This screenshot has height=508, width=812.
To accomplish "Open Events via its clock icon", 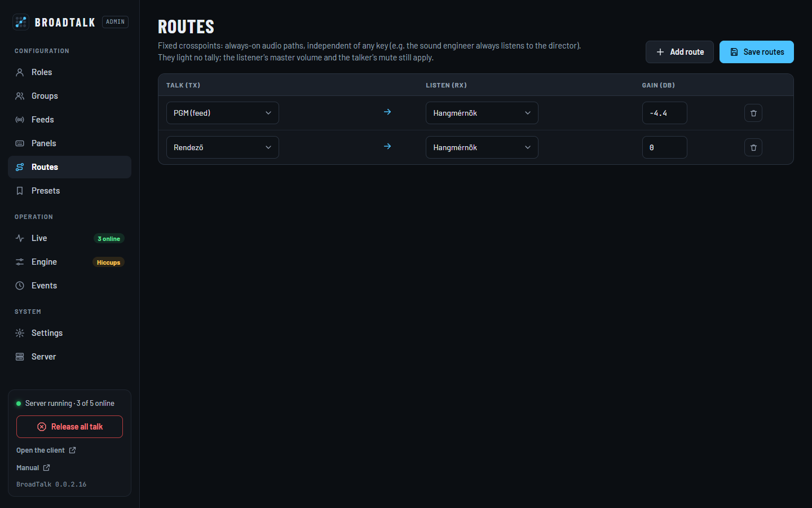I will (20, 286).
